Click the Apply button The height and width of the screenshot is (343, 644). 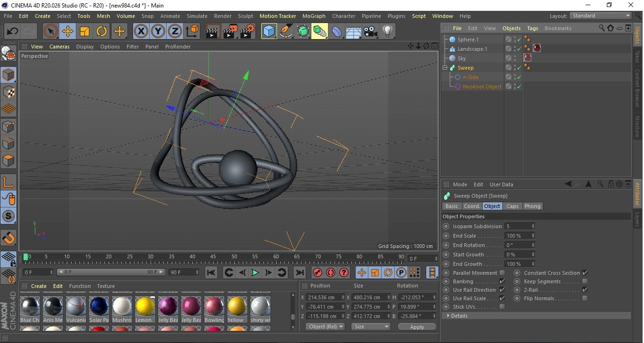(x=417, y=327)
